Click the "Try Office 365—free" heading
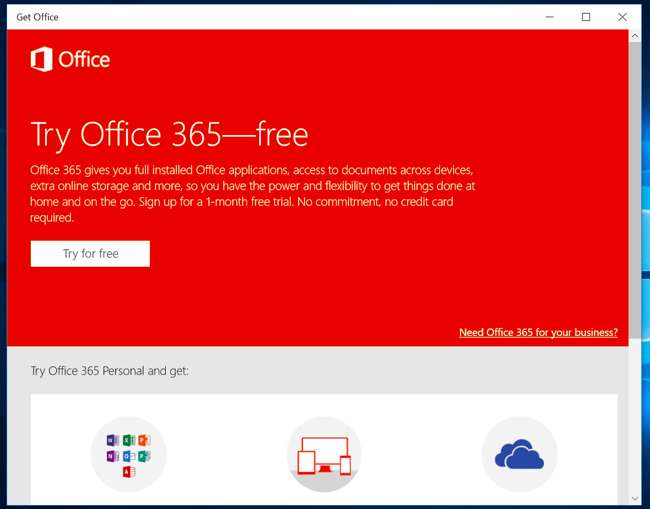 pyautogui.click(x=169, y=134)
